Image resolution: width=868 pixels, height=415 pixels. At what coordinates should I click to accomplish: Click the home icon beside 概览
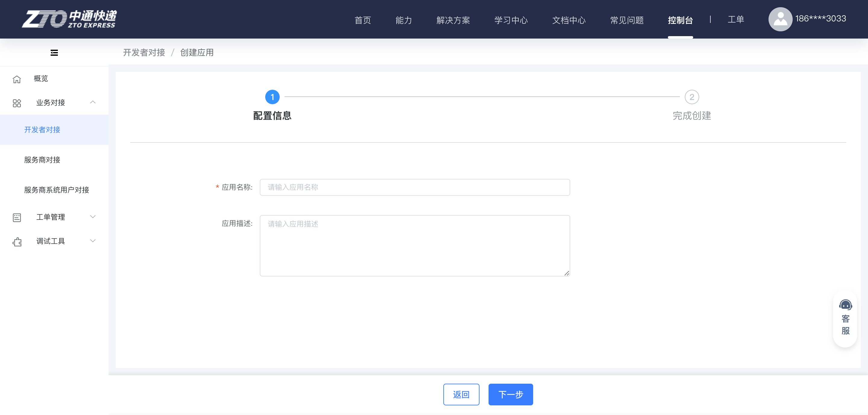click(x=17, y=79)
